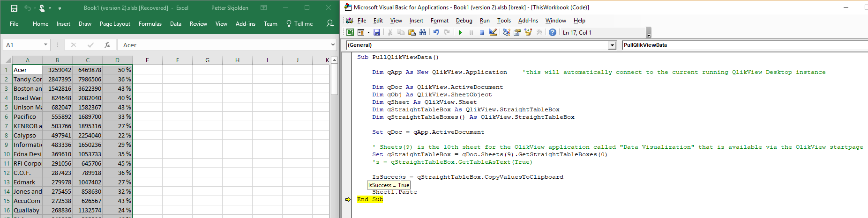Select cell containing Pacifico
This screenshot has height=218, width=868.
pos(27,116)
